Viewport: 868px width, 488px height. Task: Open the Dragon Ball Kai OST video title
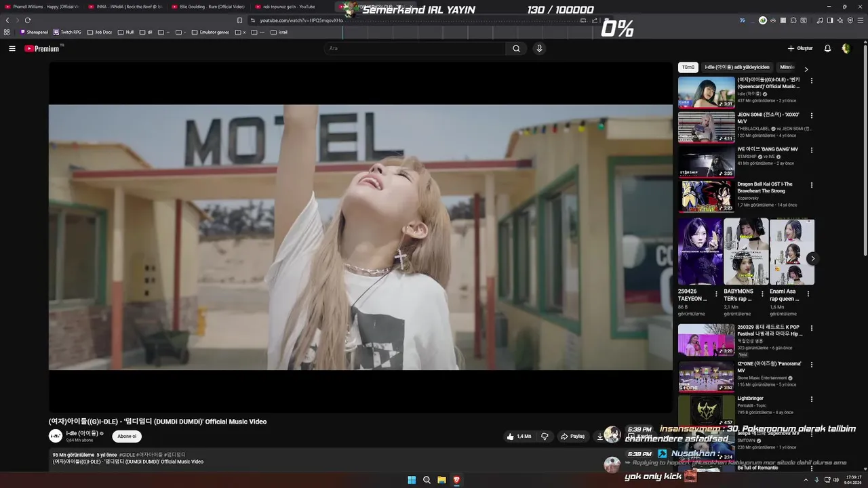pos(765,187)
